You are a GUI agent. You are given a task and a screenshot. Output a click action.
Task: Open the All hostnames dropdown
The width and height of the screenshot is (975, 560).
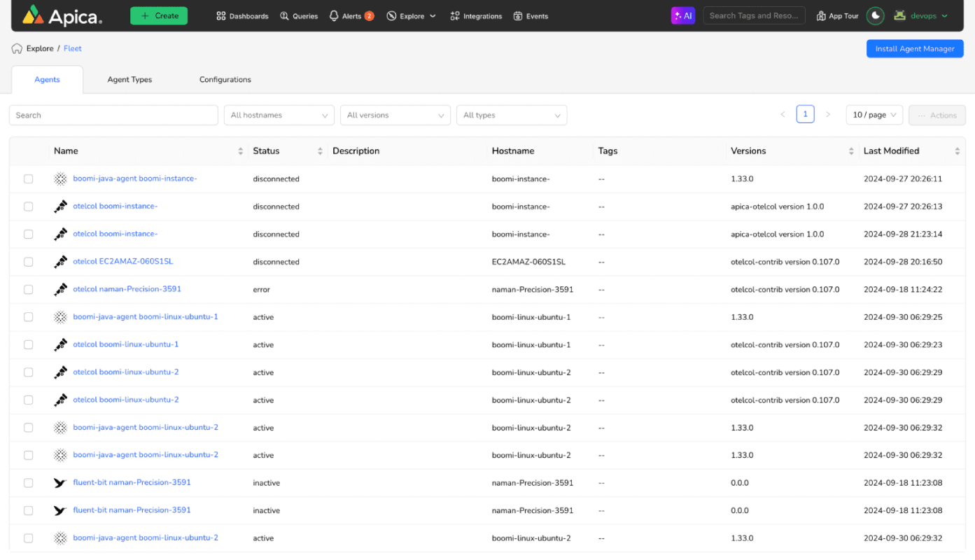(x=279, y=115)
